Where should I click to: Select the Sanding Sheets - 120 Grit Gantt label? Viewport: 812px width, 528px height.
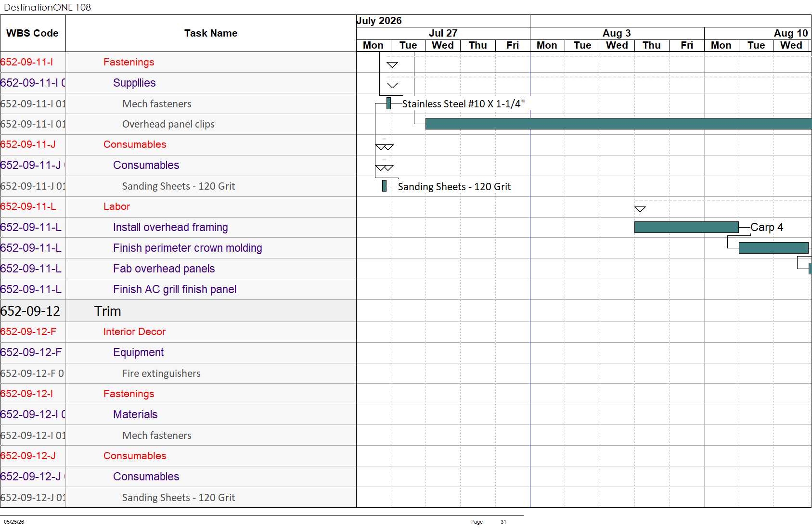(x=454, y=187)
